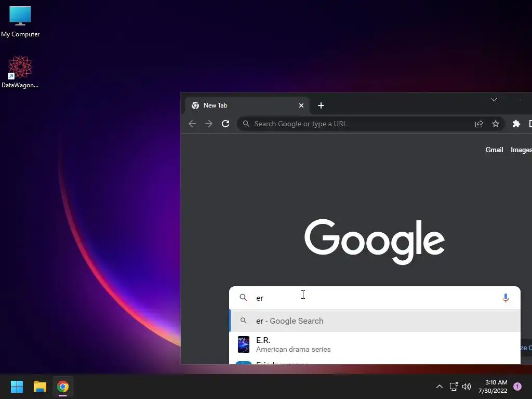Image resolution: width=532 pixels, height=399 pixels.
Task: Click Chrome icon in taskbar
Action: (x=63, y=387)
